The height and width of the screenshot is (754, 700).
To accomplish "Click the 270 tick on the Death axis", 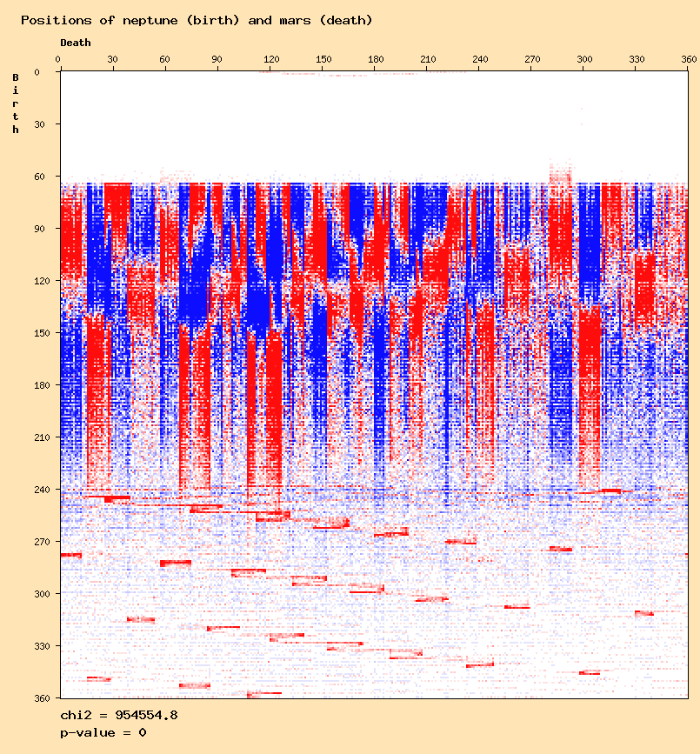I will (x=532, y=59).
